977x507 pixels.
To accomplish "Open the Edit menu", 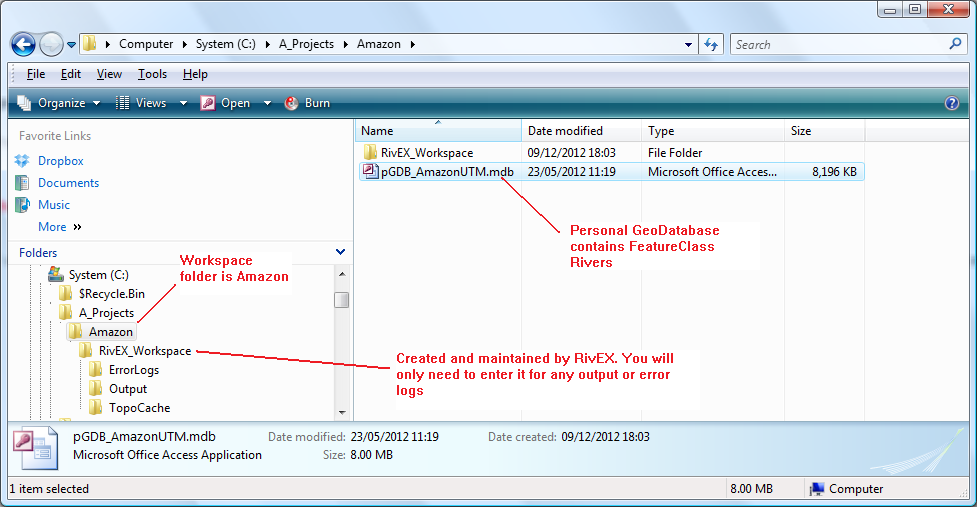I will click(71, 74).
